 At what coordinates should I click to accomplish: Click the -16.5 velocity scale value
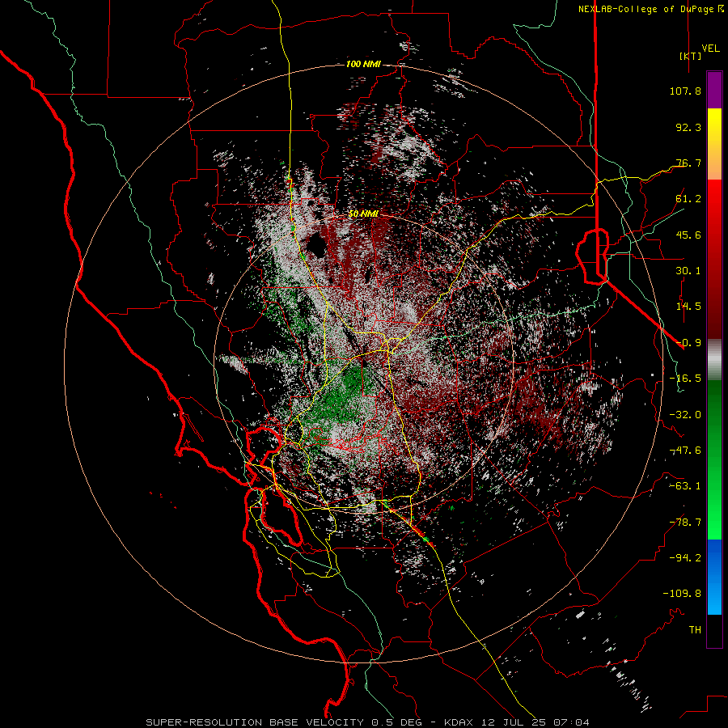pyautogui.click(x=685, y=379)
